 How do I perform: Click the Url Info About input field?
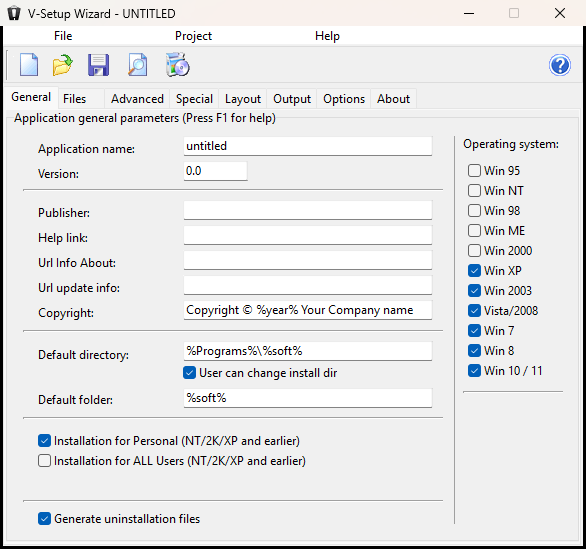tap(308, 260)
